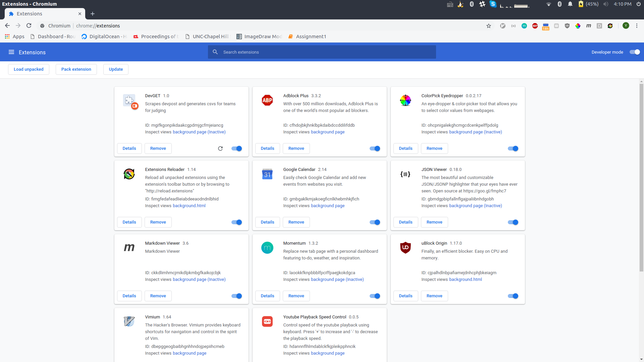Click the Momentum card icon
This screenshot has height=362, width=644.
tap(267, 248)
